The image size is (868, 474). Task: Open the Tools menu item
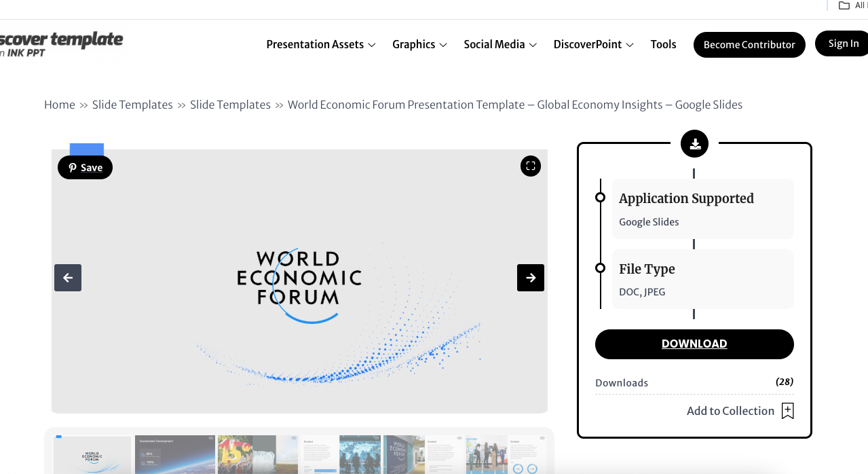(x=663, y=44)
